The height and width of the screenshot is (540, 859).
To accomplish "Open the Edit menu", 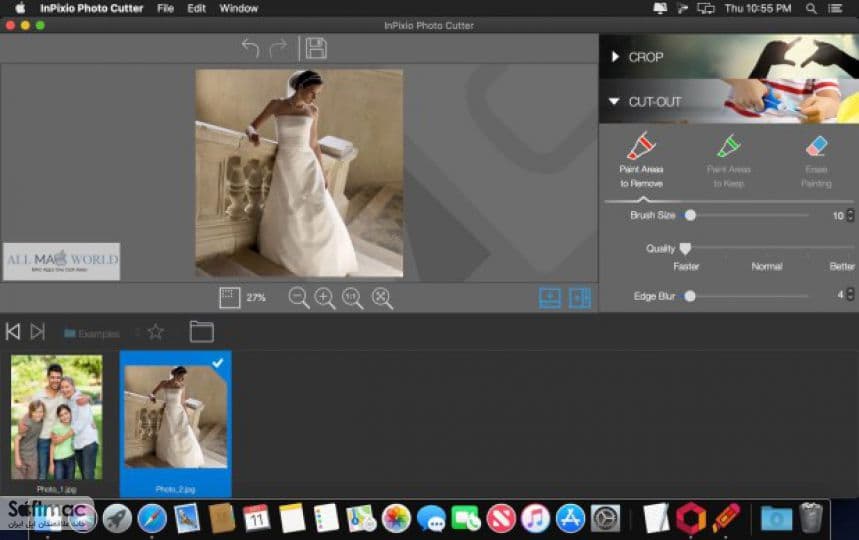I will pyautogui.click(x=196, y=8).
